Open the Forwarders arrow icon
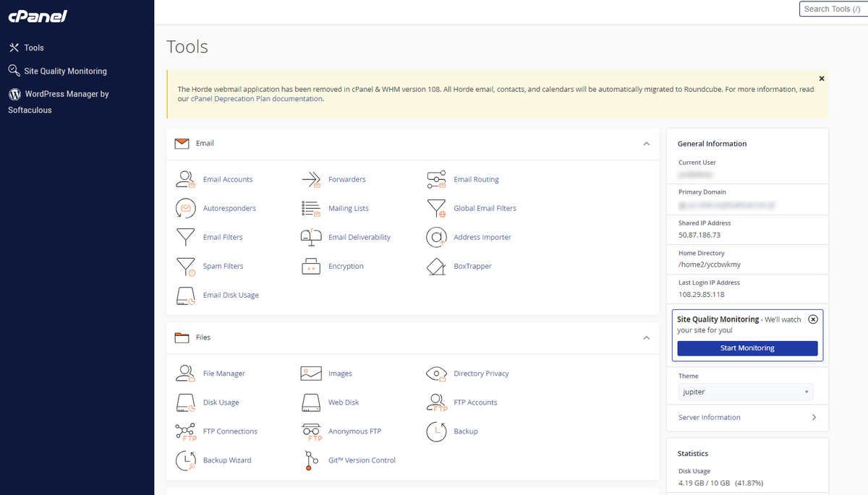 pos(311,179)
